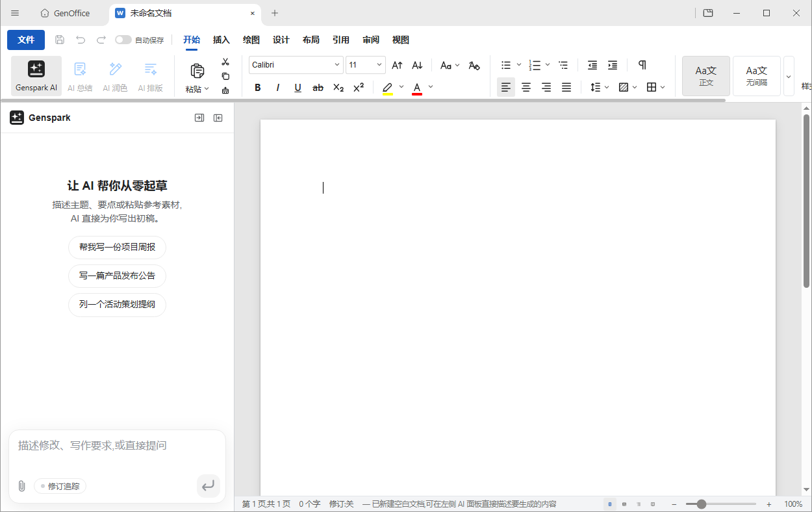The height and width of the screenshot is (512, 812).
Task: Dock Genspark panel with right-arrow icon
Action: click(199, 118)
